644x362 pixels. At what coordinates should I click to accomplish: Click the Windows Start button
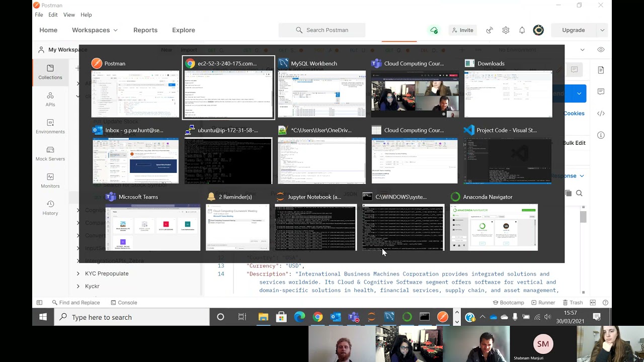point(43,317)
